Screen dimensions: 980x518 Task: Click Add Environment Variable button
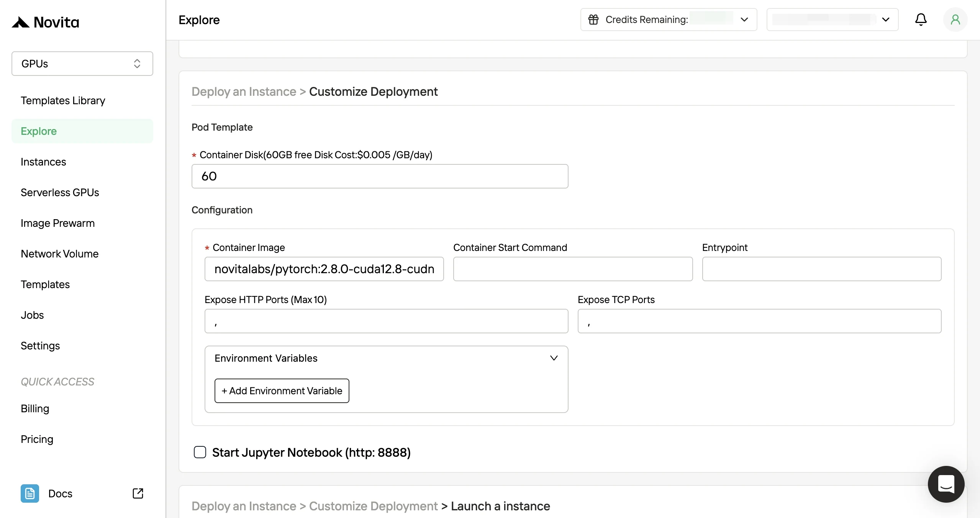282,391
